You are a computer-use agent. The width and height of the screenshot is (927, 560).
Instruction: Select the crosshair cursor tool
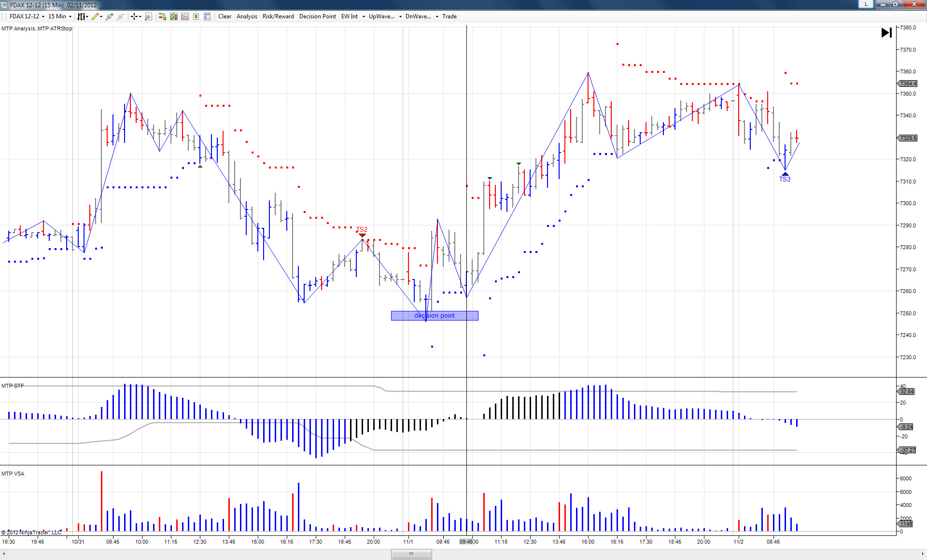tap(134, 16)
